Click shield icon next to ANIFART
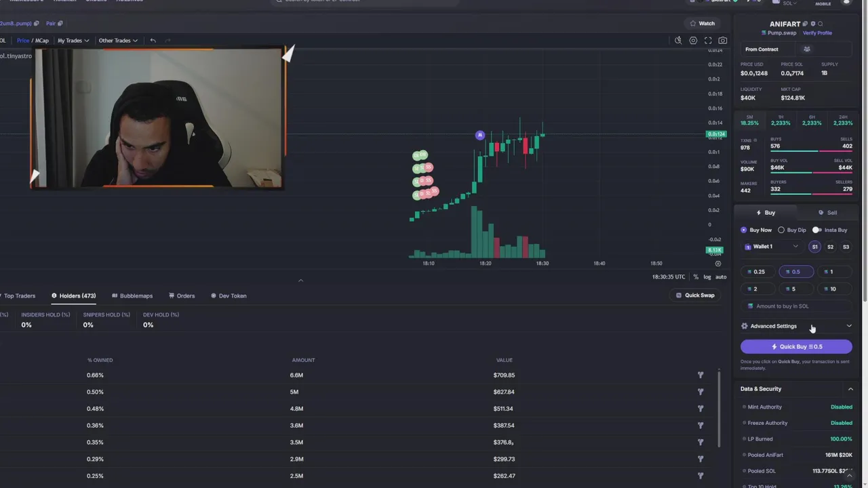 pos(813,24)
